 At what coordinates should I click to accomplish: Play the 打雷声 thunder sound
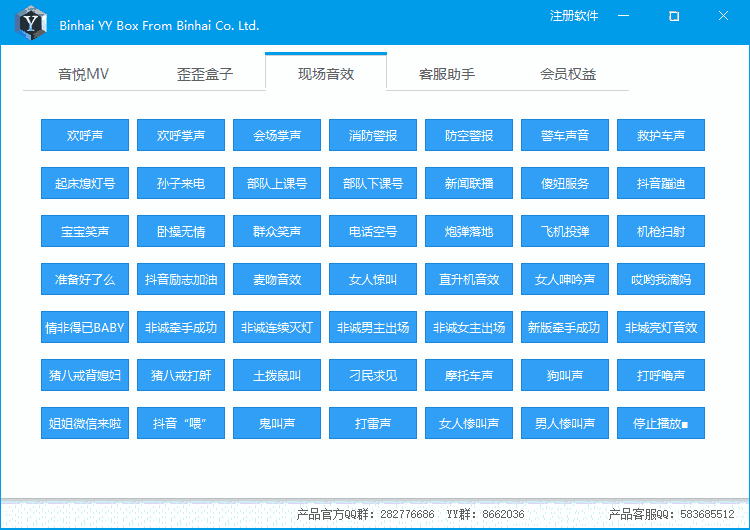(x=373, y=423)
